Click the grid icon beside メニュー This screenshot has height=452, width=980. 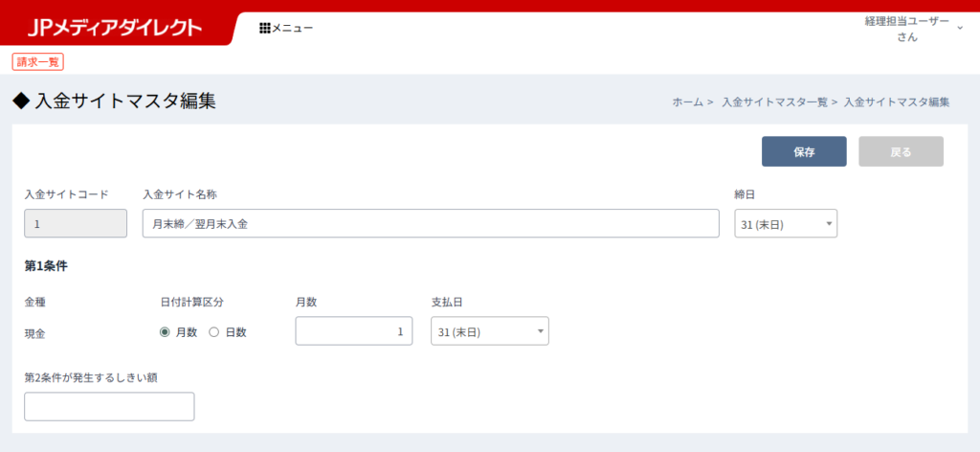click(264, 28)
